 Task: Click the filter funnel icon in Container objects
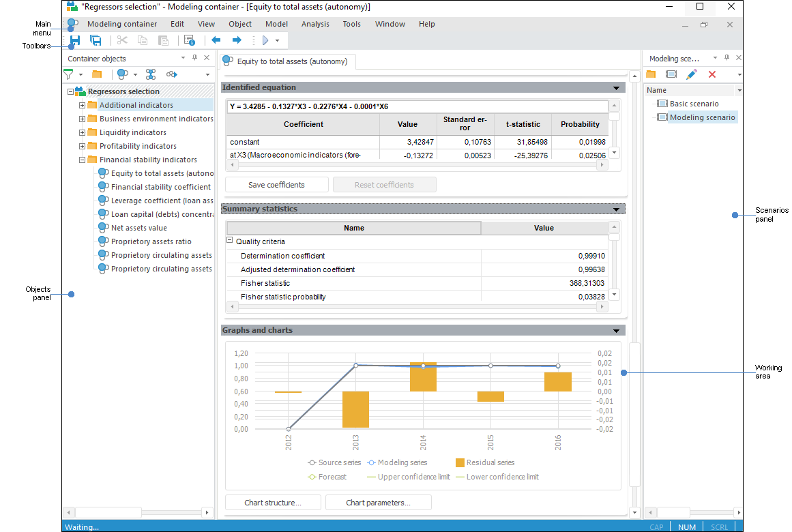[69, 74]
